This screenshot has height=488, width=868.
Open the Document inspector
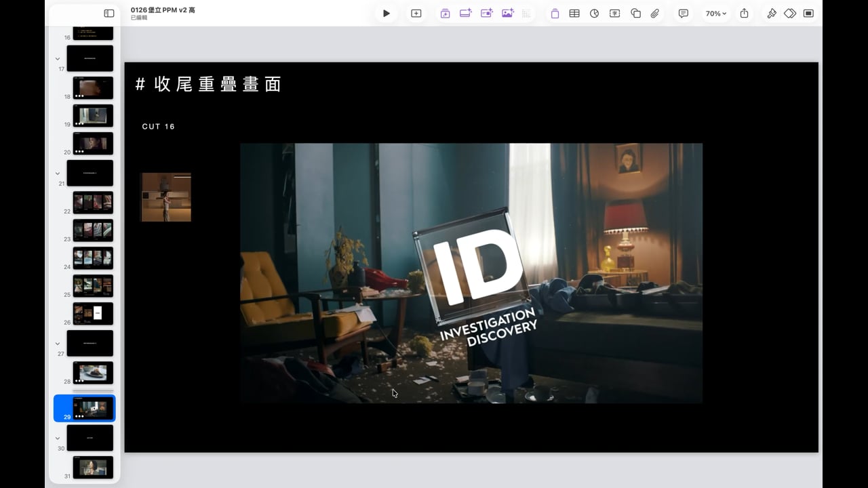click(x=808, y=14)
